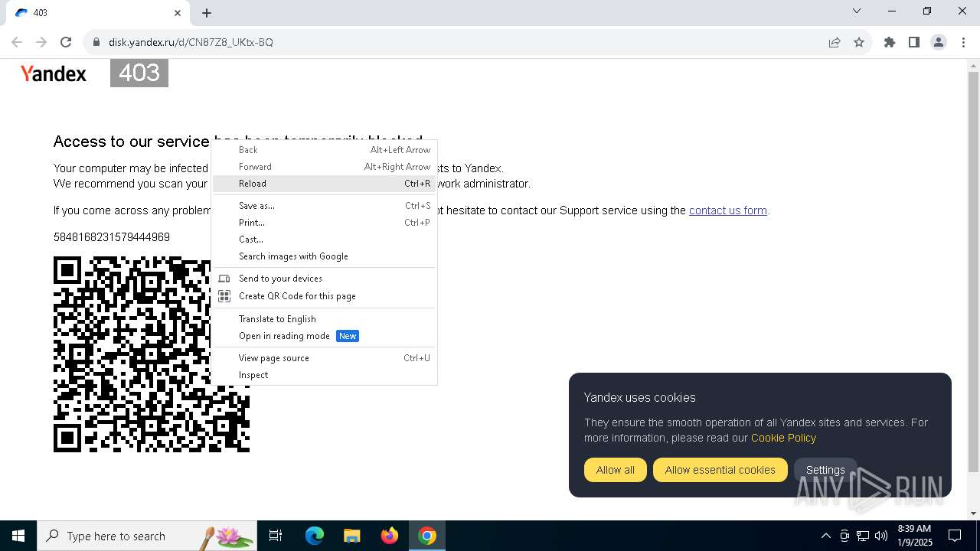This screenshot has width=980, height=551.
Task: Click the browser forward arrow
Action: pyautogui.click(x=41, y=42)
